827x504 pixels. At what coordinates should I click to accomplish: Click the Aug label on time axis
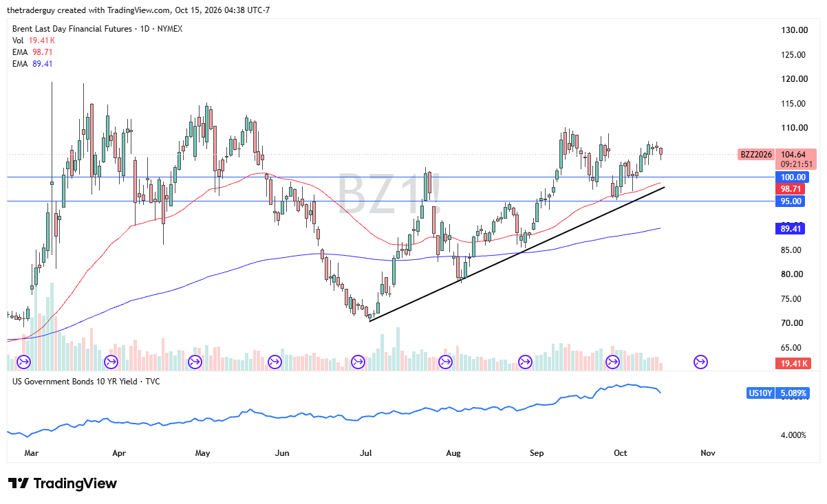click(x=453, y=453)
